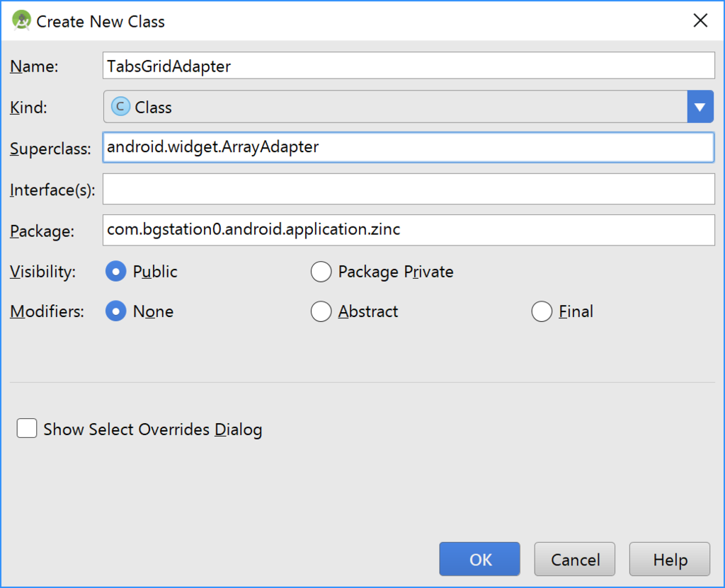Focus the Name field with TabsGridAdapter
The width and height of the screenshot is (725, 588).
click(x=409, y=67)
